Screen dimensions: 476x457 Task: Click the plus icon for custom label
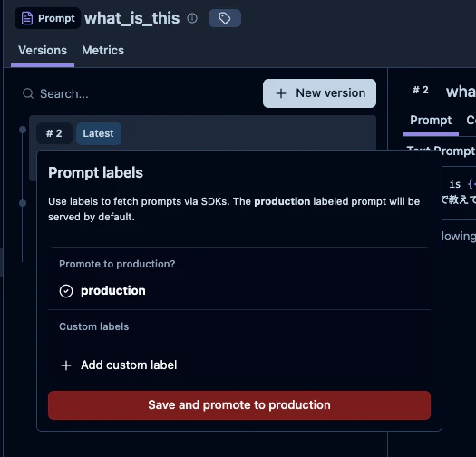[66, 365]
